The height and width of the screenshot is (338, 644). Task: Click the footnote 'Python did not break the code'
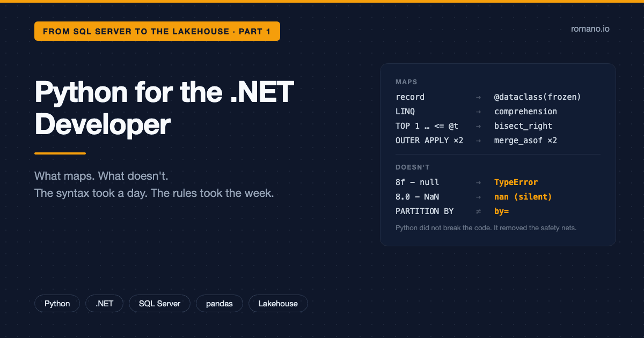(443, 228)
